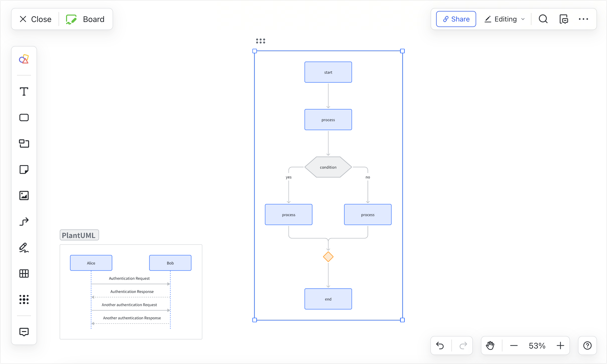Select the condition hexagon node
The height and width of the screenshot is (364, 607).
(328, 167)
